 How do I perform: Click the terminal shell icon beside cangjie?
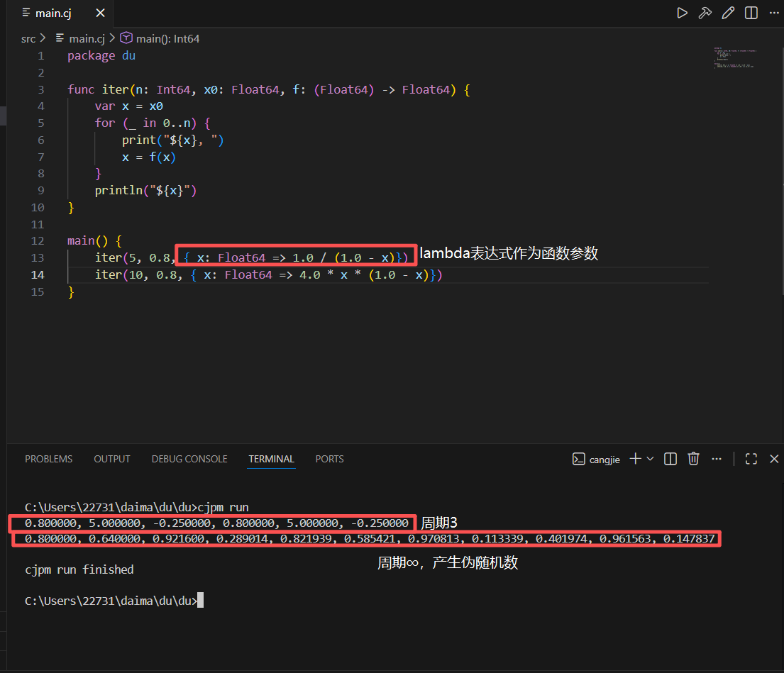click(578, 459)
